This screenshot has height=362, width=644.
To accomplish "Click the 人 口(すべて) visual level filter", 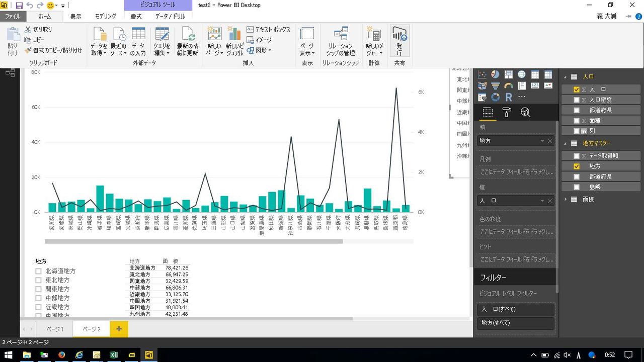I will coord(516,309).
